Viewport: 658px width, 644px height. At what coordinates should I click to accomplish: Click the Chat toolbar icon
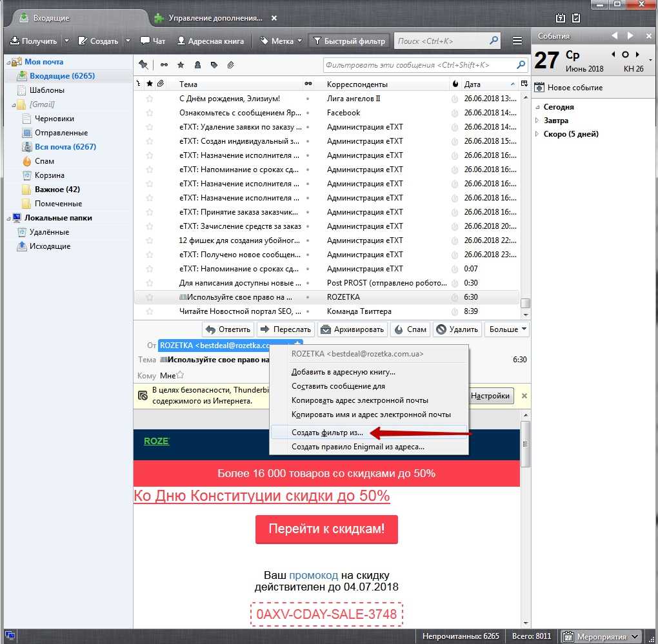(153, 41)
